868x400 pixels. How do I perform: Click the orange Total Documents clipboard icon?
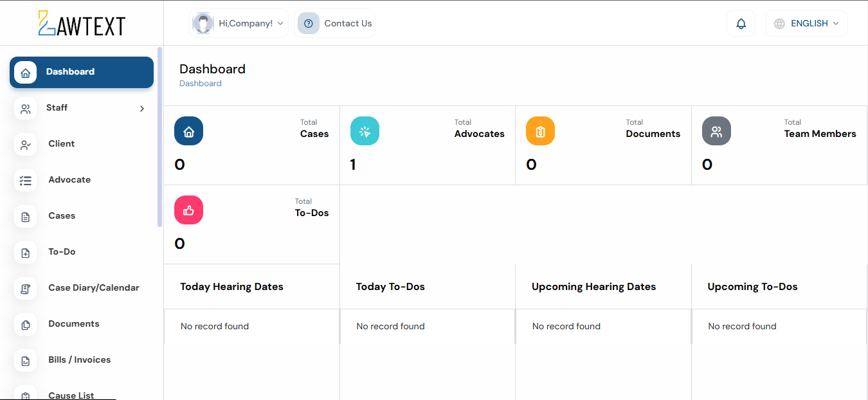point(540,131)
